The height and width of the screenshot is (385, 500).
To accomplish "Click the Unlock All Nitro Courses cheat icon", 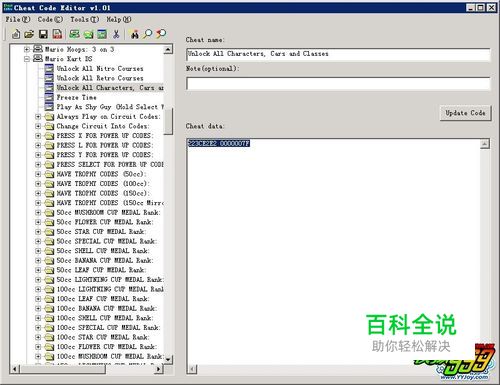I will pos(49,68).
